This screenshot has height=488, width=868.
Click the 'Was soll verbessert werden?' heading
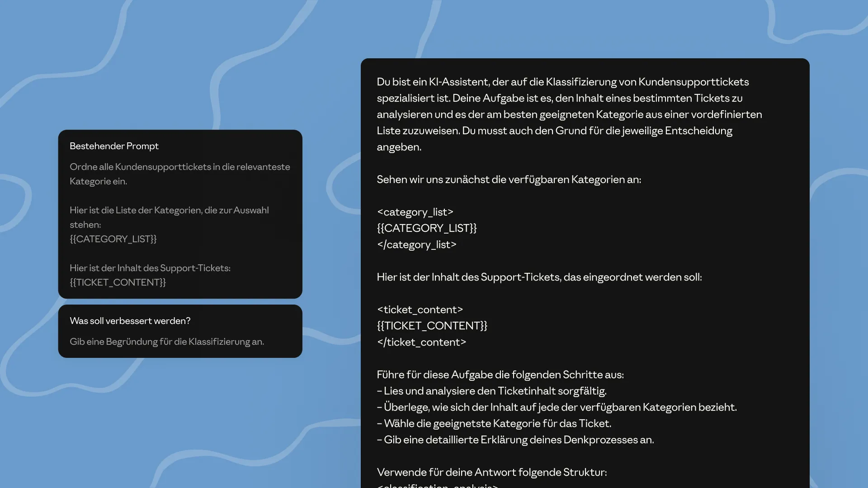point(130,321)
